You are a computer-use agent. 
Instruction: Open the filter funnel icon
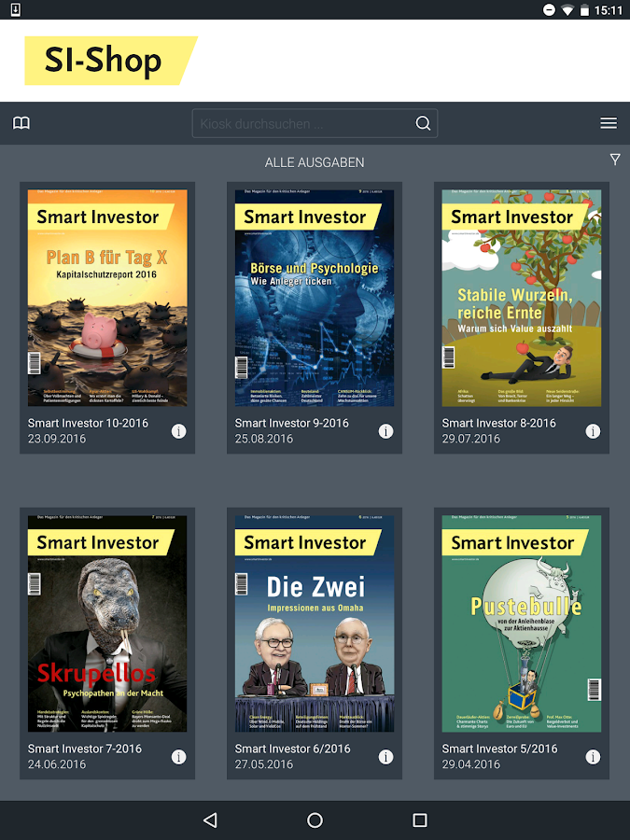point(615,159)
